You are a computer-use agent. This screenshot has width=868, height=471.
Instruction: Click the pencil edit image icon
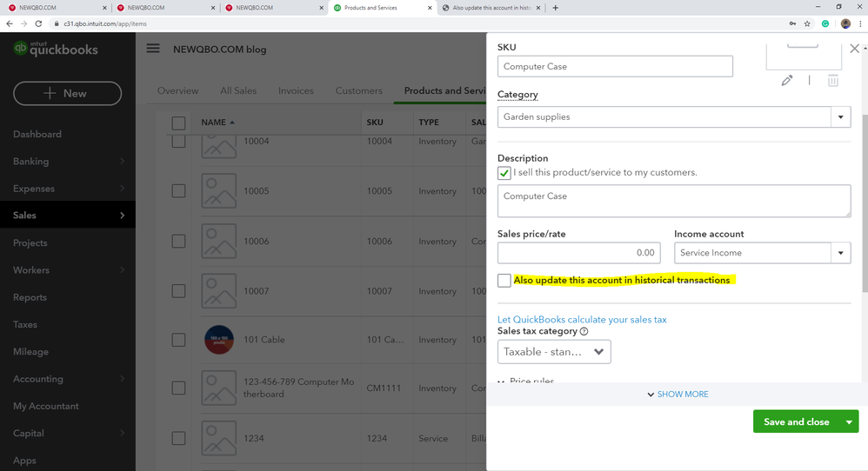pyautogui.click(x=786, y=81)
